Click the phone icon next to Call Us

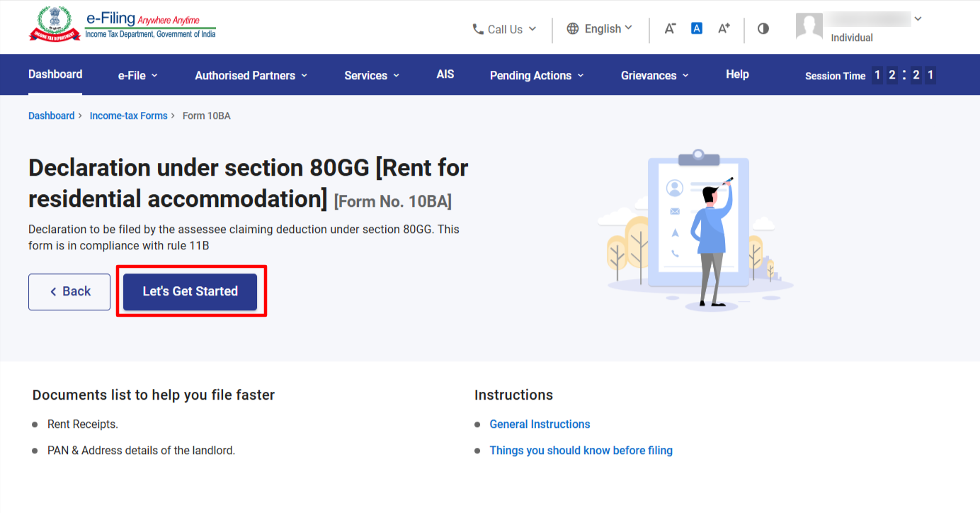pyautogui.click(x=478, y=29)
